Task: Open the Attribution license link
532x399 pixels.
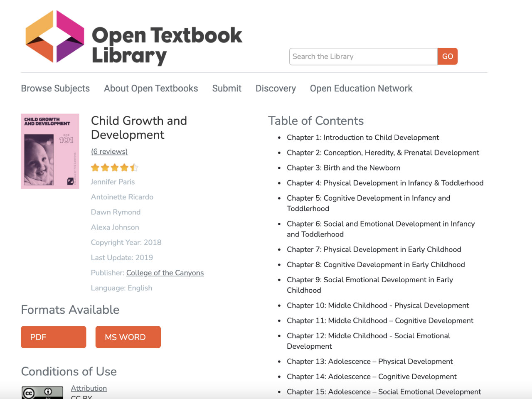Action: point(89,388)
